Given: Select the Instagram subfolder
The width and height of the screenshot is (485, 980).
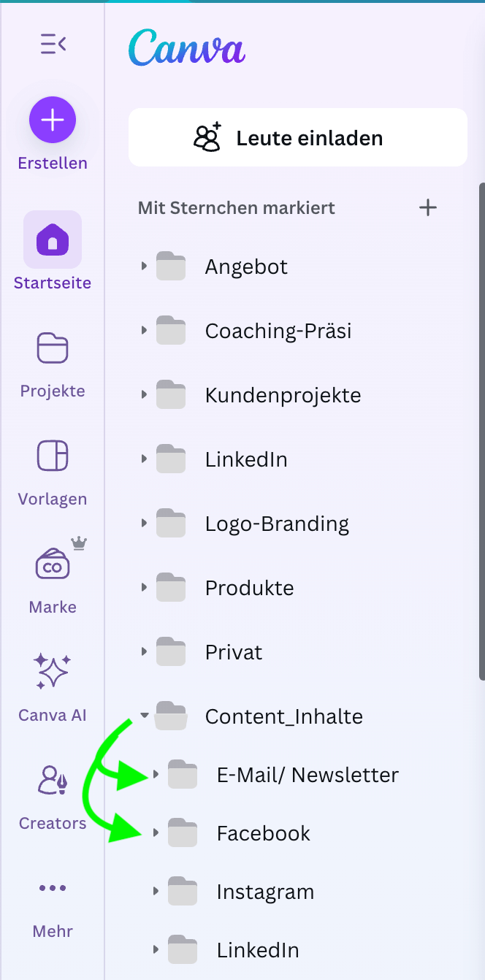Looking at the screenshot, I should 265,892.
